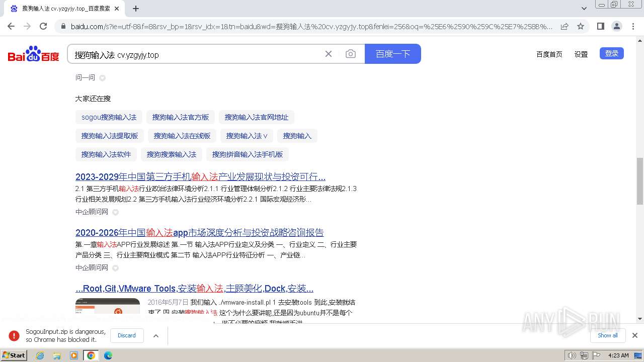The image size is (644, 362).
Task: Click the 大家还在搜 heading
Action: point(93,99)
